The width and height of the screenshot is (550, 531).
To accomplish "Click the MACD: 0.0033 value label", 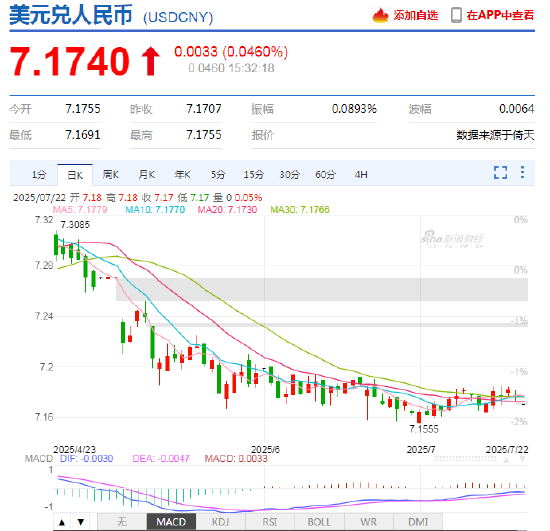I will (236, 459).
